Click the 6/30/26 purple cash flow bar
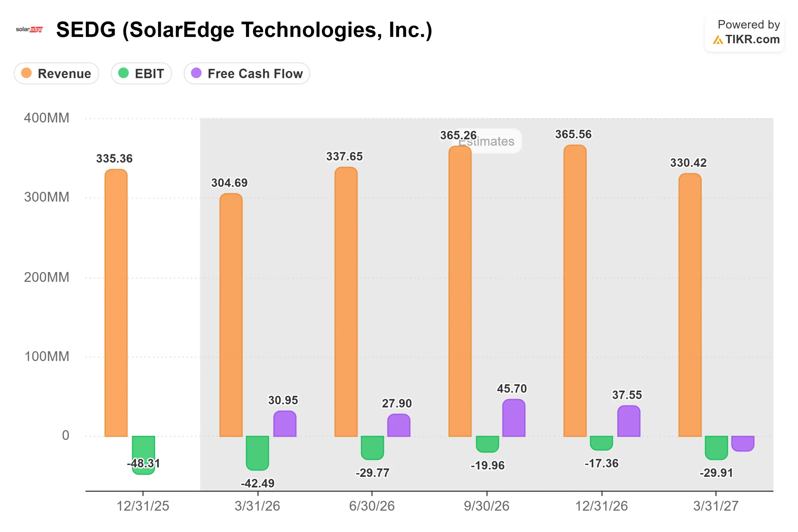Image resolution: width=798 pixels, height=532 pixels. coord(399,425)
